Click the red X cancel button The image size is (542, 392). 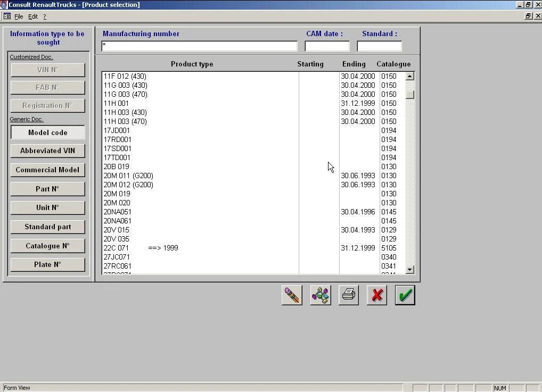[x=377, y=295]
